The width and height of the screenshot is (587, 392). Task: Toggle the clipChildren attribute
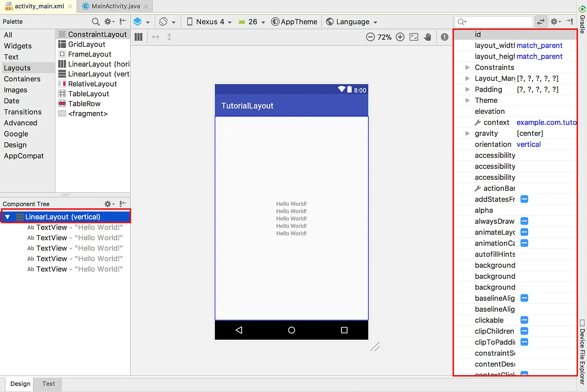click(524, 331)
